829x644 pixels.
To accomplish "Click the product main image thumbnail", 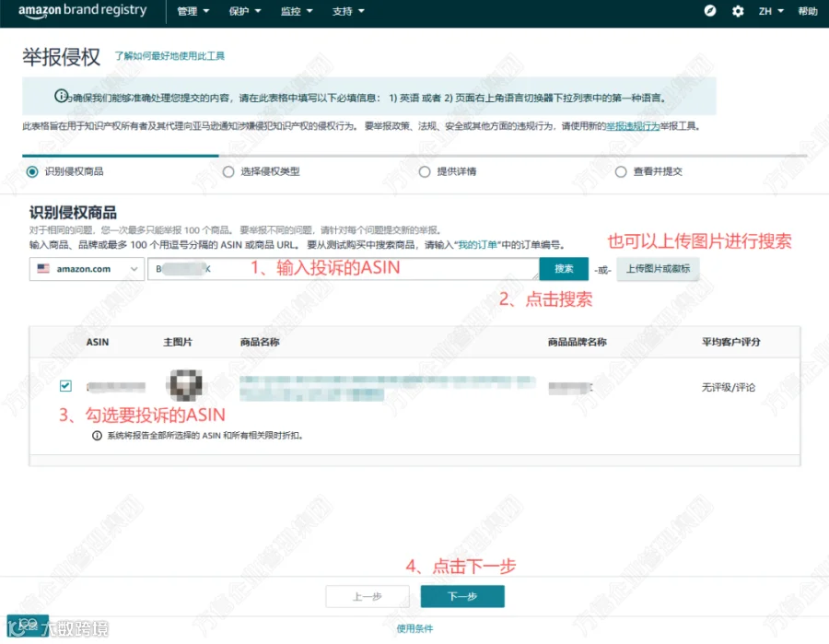I will (184, 385).
